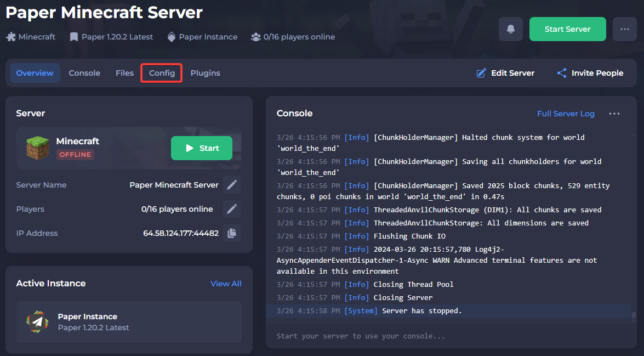Click the Minecraft grass block icon
Image resolution: width=644 pixels, height=356 pixels.
click(38, 148)
